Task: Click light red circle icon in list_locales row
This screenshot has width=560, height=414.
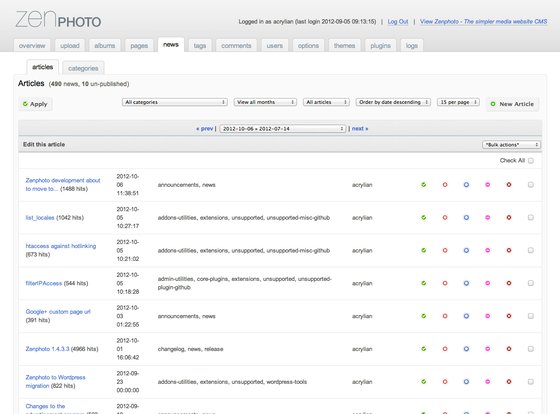Action: coord(445,218)
